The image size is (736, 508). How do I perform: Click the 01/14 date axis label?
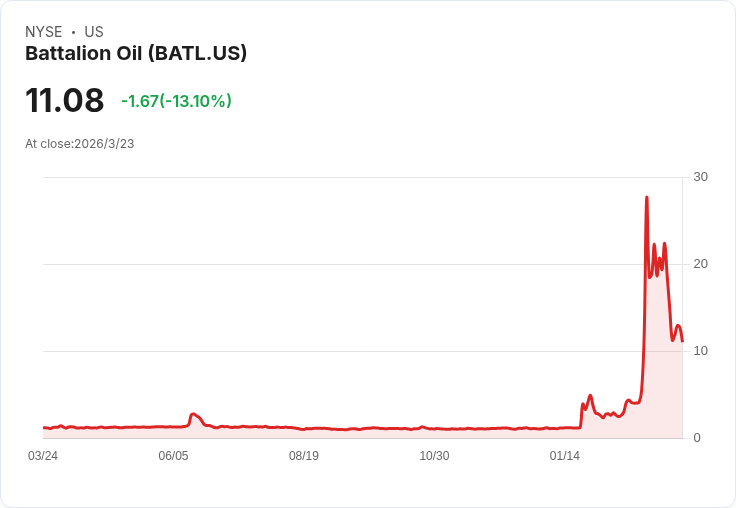pos(565,456)
